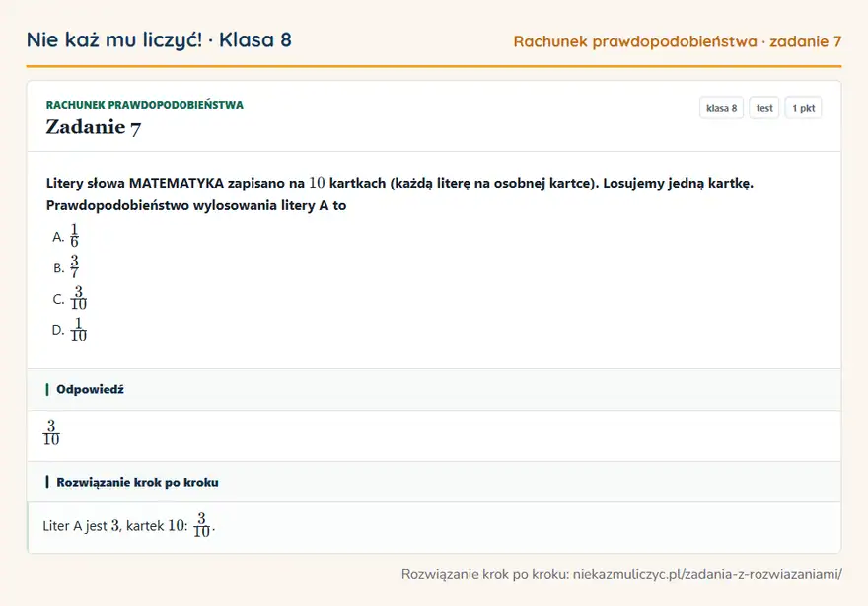Click the 3/10 fraction under Odpowiedź

pos(51,433)
